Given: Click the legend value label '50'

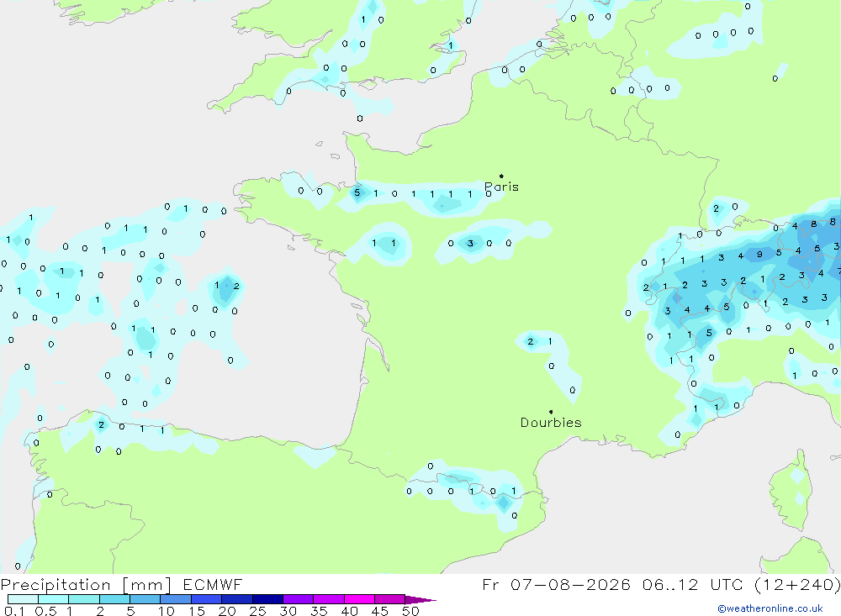Looking at the screenshot, I should pyautogui.click(x=410, y=611).
